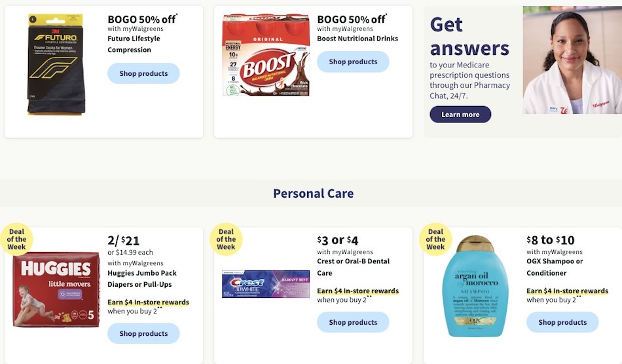622x364 pixels.
Task: Click Earn $4 In-store rewards under OGX
Action: pos(567,291)
